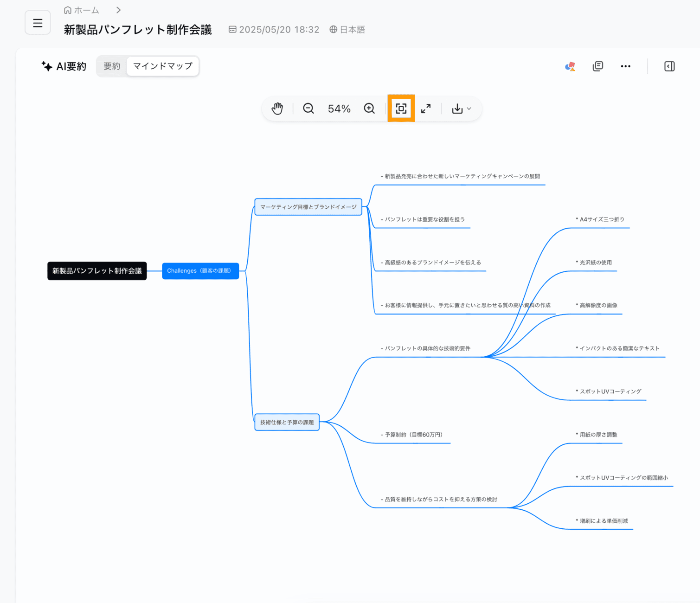Screen dimensions: 700x603
Task: Open the more options ellipsis menu
Action: click(x=625, y=66)
